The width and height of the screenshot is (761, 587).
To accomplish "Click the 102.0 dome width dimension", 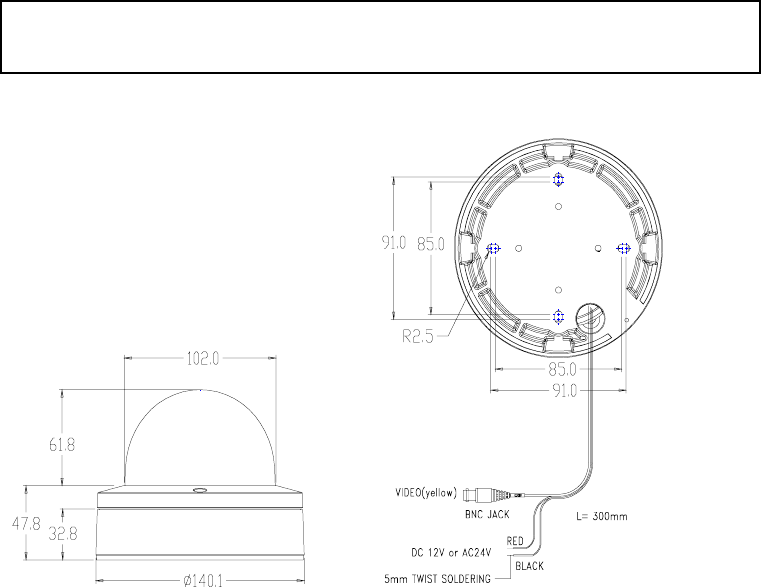I will 203,359.
